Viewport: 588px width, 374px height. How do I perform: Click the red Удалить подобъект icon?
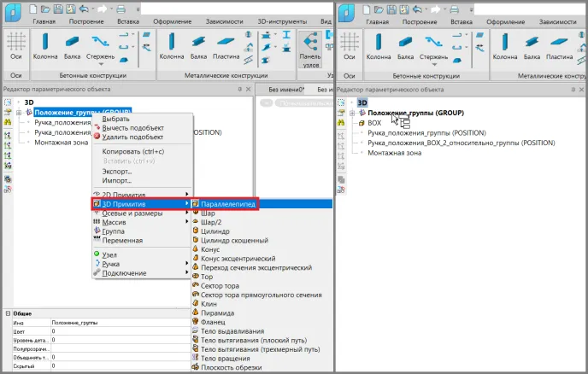tap(97, 137)
